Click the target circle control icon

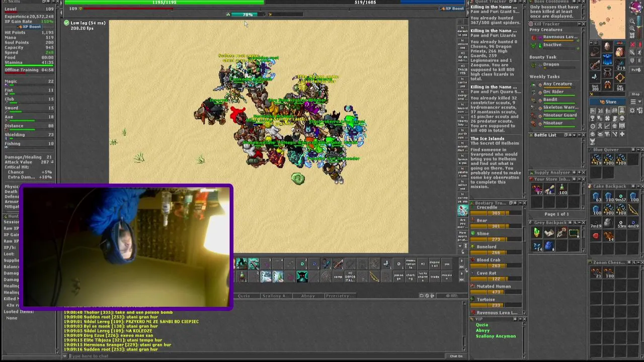(593, 126)
